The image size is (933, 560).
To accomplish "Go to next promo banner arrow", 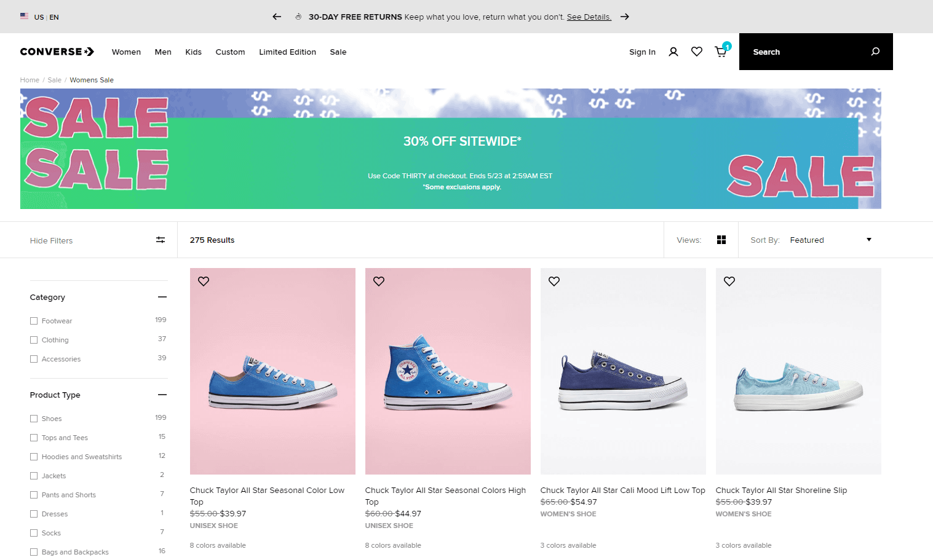I will click(x=625, y=17).
